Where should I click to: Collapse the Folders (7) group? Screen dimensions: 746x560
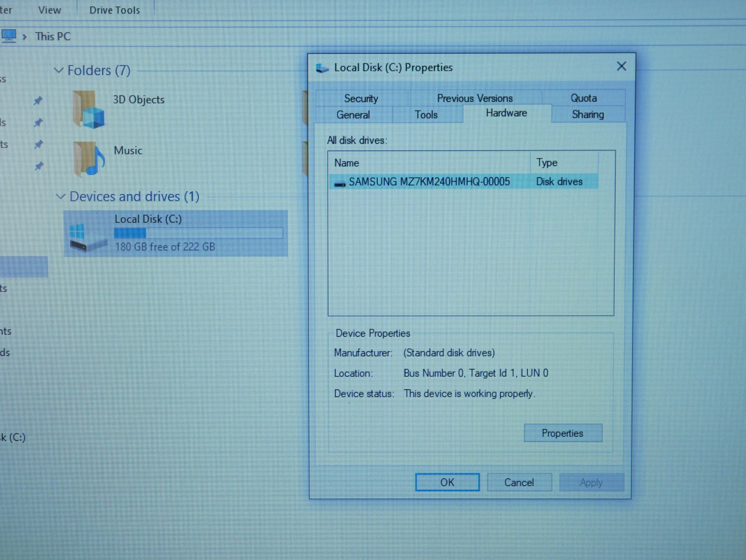point(59,70)
